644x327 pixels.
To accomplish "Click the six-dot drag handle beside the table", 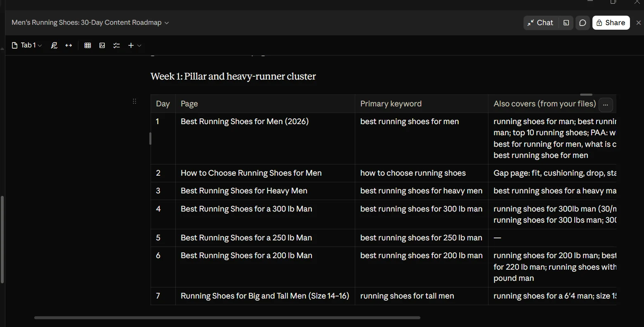I will [x=134, y=101].
